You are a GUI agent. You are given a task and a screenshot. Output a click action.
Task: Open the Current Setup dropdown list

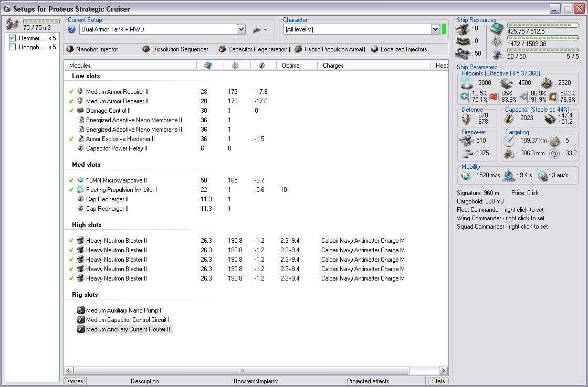pyautogui.click(x=241, y=30)
